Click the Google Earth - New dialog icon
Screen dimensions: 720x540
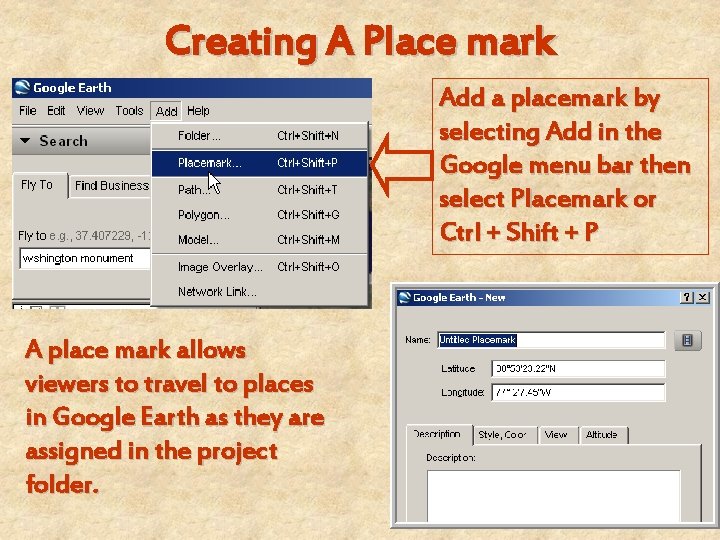click(405, 298)
